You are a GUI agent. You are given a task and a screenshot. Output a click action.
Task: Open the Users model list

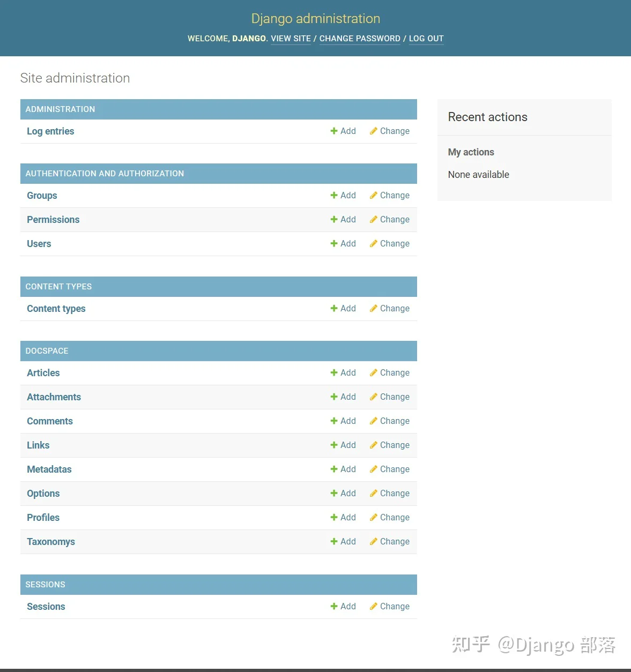click(39, 244)
